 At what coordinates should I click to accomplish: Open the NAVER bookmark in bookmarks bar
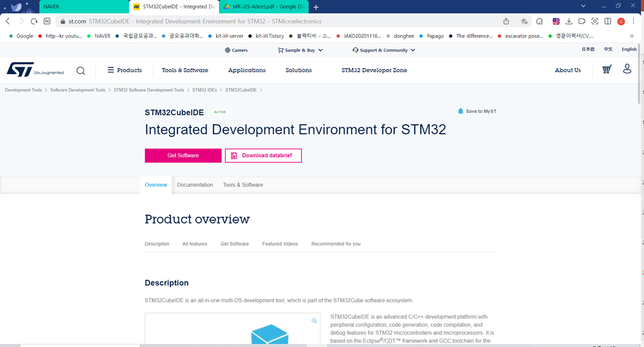pos(99,36)
